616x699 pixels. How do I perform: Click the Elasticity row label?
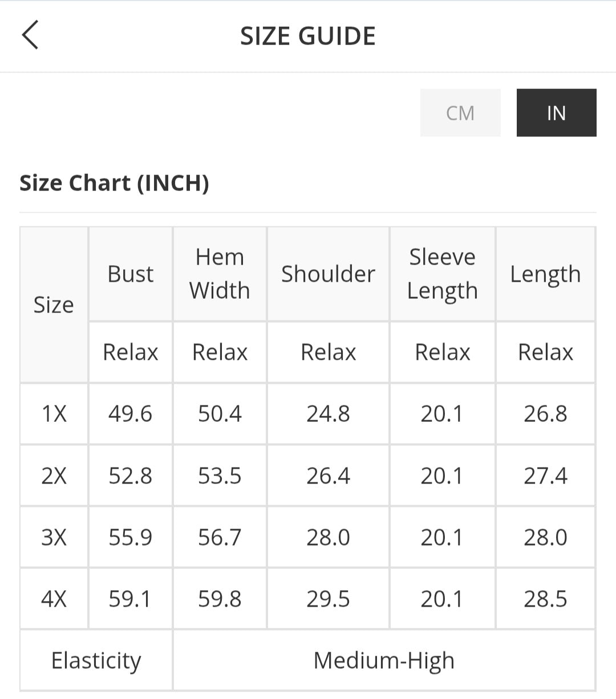[96, 661]
